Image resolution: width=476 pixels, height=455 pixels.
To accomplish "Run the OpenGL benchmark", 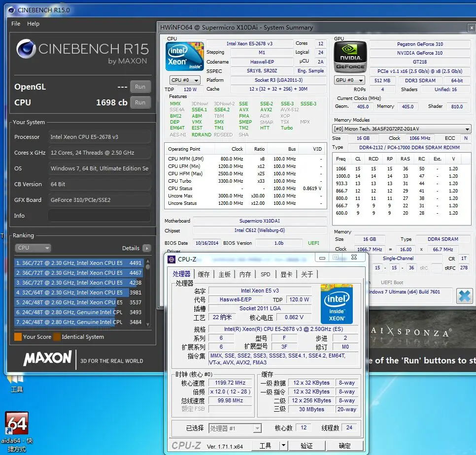I will click(x=140, y=87).
